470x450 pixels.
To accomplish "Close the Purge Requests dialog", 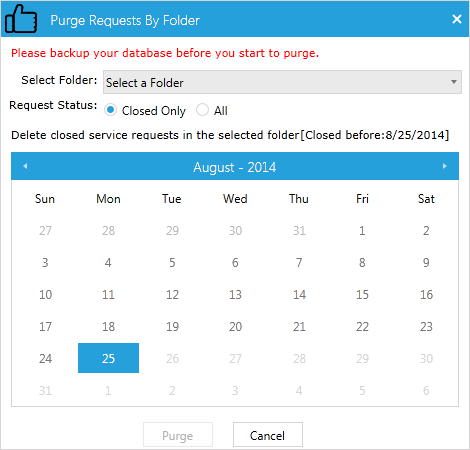I will point(457,19).
